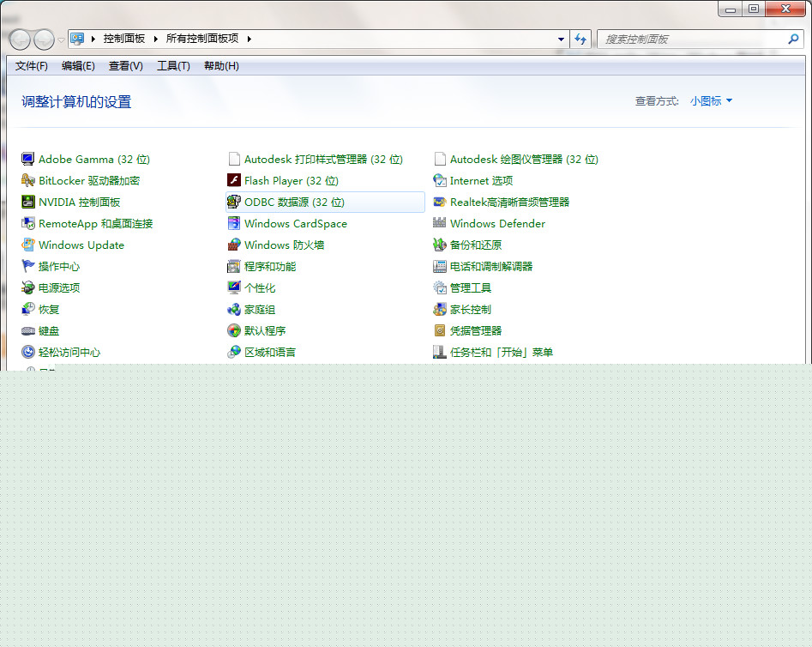Open the 查看方式 小图标 dropdown

[711, 101]
